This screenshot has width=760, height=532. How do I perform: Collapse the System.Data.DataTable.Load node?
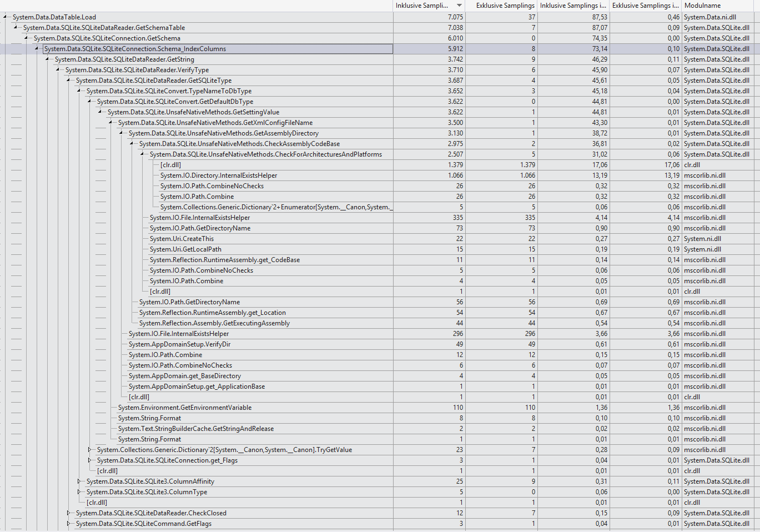tap(5, 17)
